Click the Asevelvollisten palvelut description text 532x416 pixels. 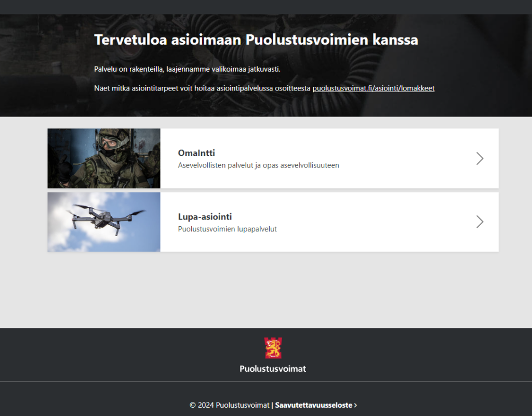pos(259,165)
